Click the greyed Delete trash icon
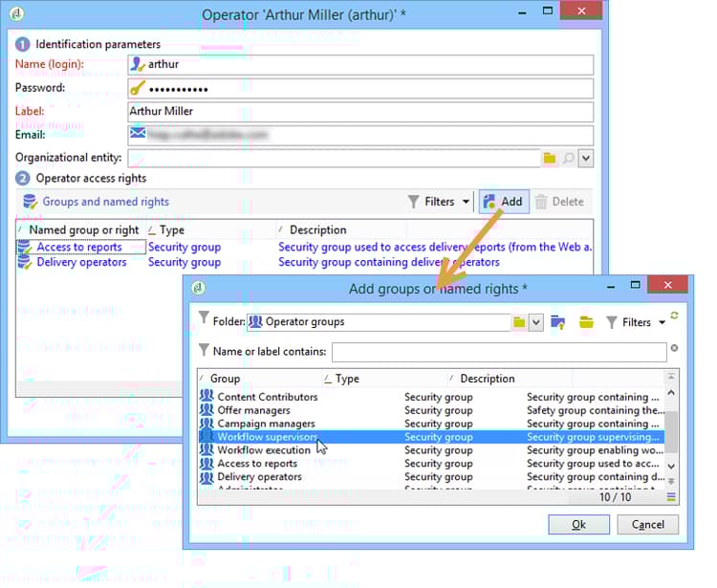Viewport: 717px width, 588px height. (x=541, y=202)
